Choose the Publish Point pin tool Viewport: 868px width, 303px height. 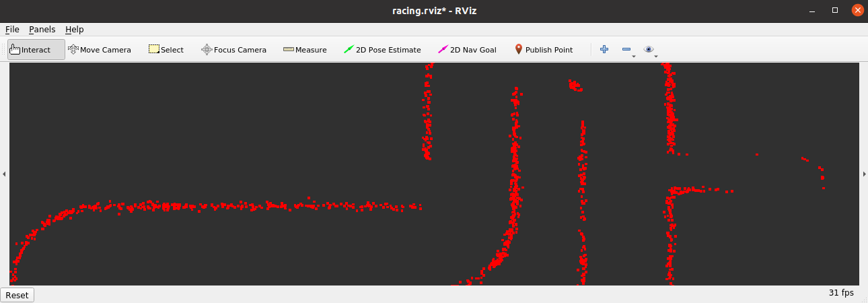[543, 50]
